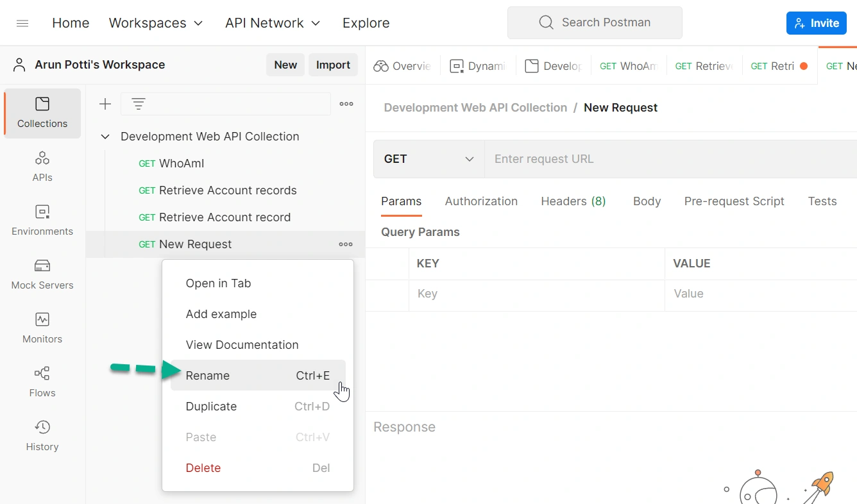This screenshot has width=857, height=504.
Task: Open the GET method dropdown
Action: point(429,159)
